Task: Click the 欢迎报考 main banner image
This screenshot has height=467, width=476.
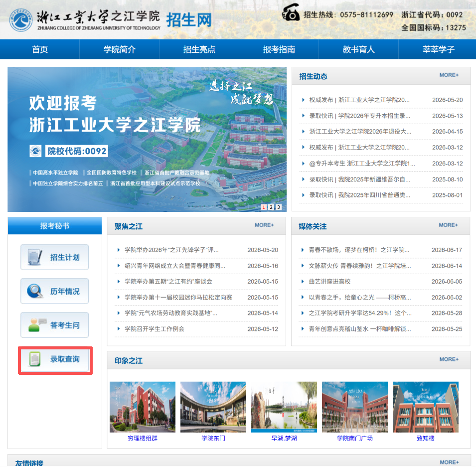Action: tap(147, 139)
